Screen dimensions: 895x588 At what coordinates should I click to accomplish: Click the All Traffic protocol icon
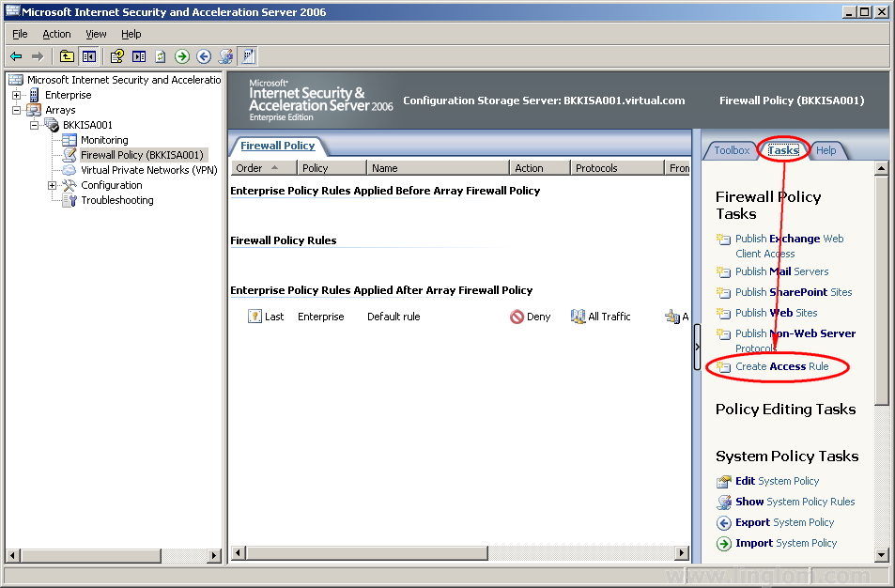point(578,317)
